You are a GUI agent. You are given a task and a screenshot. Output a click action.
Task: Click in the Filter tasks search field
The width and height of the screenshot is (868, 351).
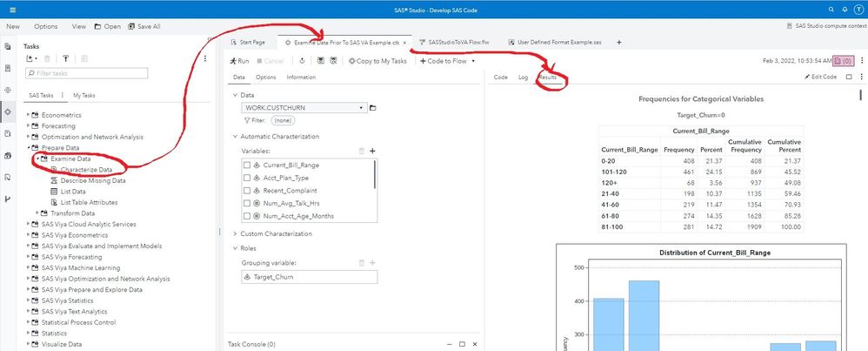(86, 73)
